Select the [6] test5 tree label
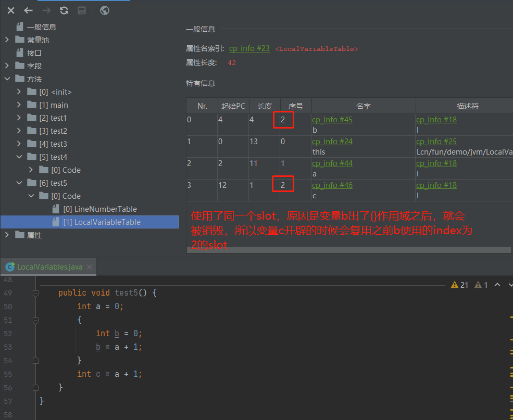Viewport: 513px width, 420px height. [53, 183]
